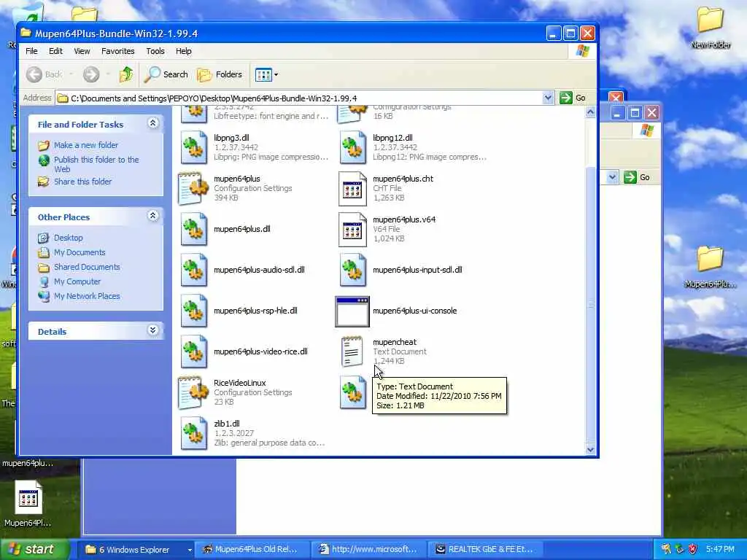Open the Favorites menu
Image resolution: width=747 pixels, height=560 pixels.
[x=117, y=51]
